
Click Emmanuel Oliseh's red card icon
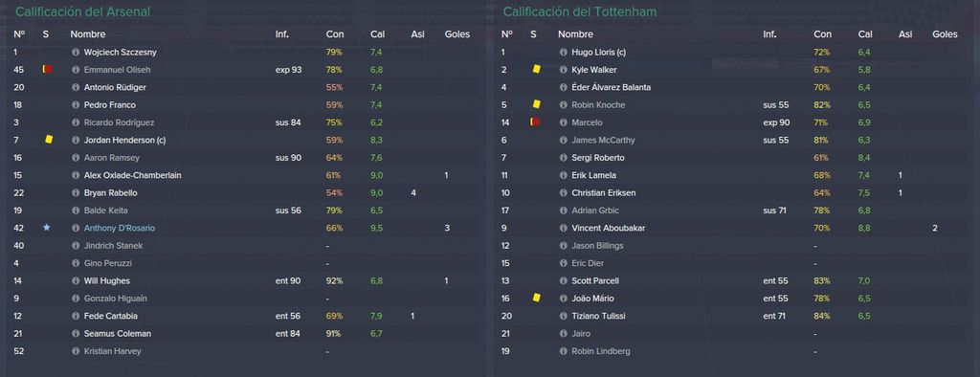tap(48, 70)
